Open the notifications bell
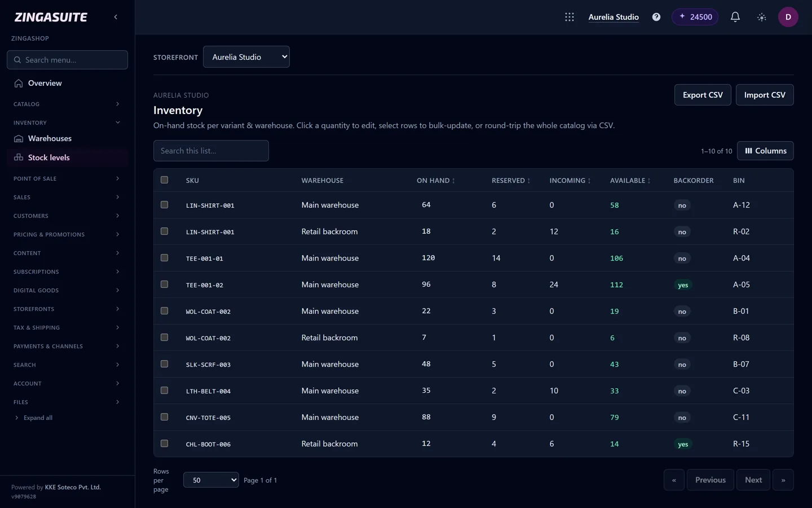 [735, 17]
